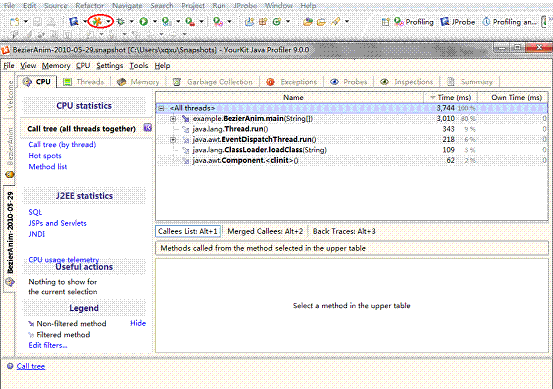Hide the Legend section
This screenshot has width=553, height=389.
(138, 323)
